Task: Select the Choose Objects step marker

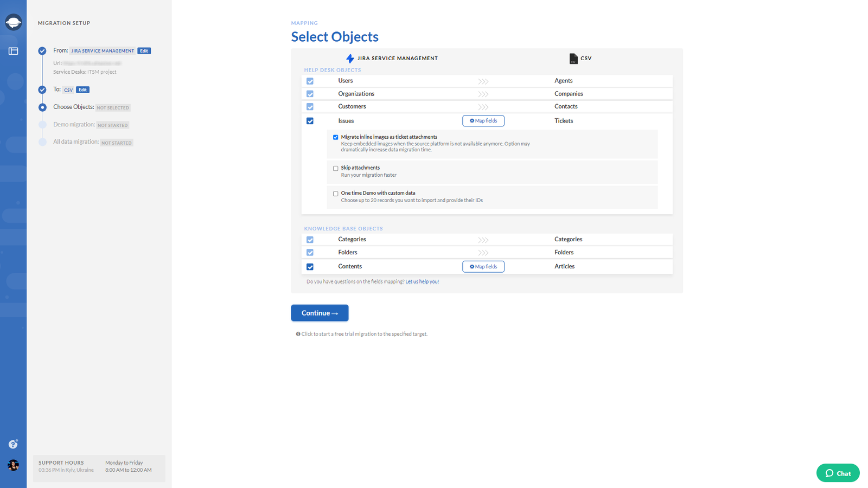Action: pos(42,107)
